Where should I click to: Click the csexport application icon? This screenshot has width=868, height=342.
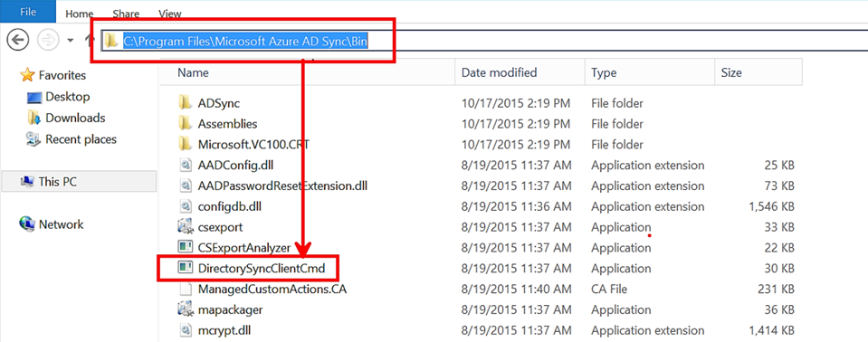[x=185, y=227]
